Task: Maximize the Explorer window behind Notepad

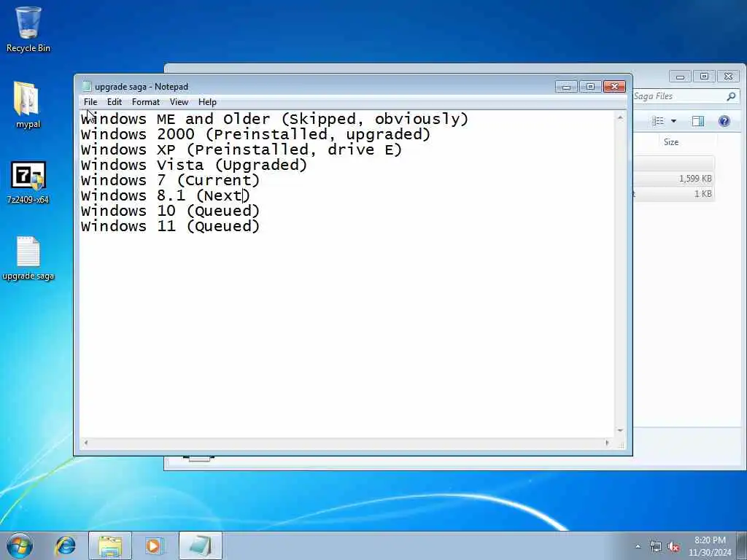Action: click(x=704, y=76)
